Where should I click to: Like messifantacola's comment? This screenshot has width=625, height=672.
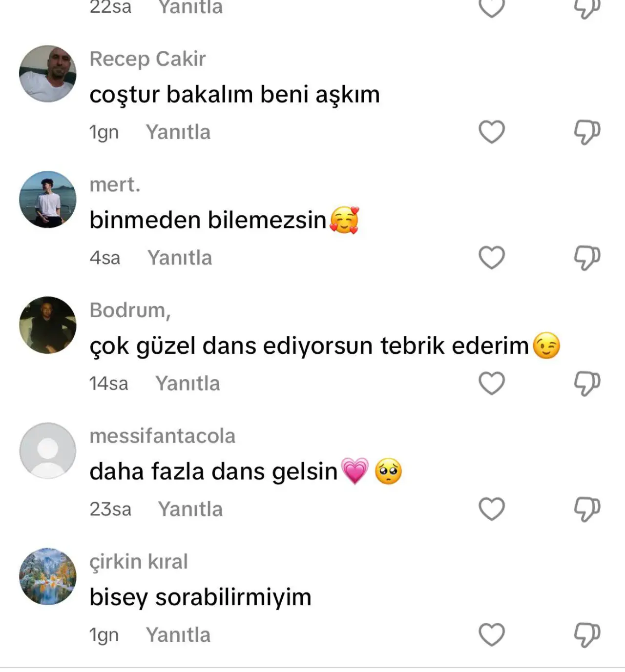(x=491, y=509)
